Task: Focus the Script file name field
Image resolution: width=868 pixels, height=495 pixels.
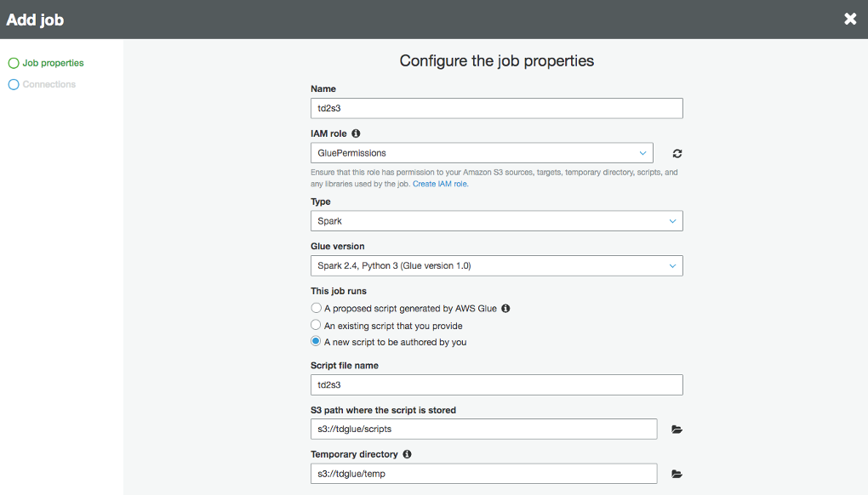Action: [496, 384]
